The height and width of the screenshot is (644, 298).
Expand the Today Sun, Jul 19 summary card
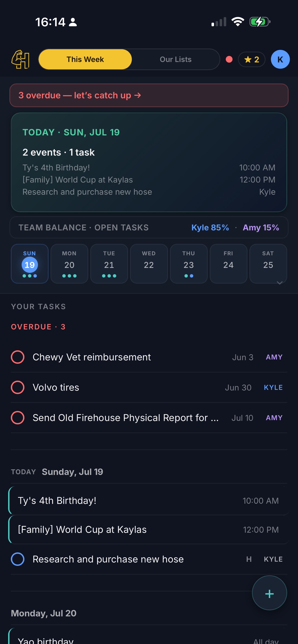point(149,162)
